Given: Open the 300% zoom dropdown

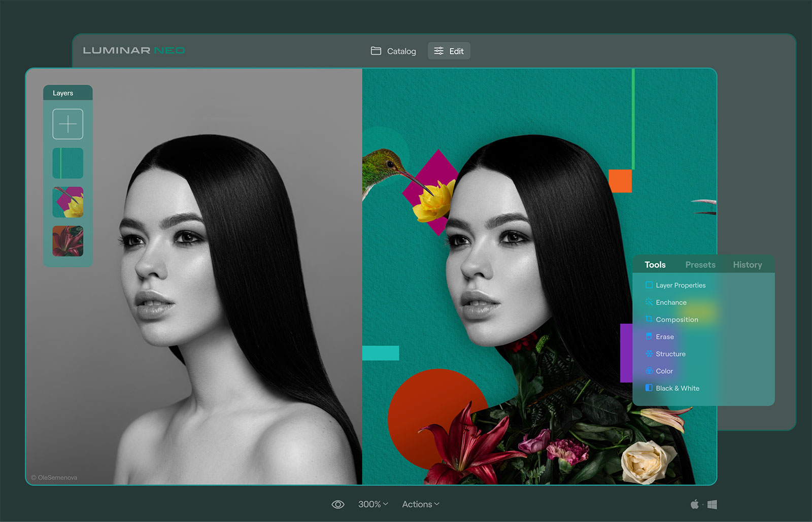Looking at the screenshot, I should coord(373,504).
